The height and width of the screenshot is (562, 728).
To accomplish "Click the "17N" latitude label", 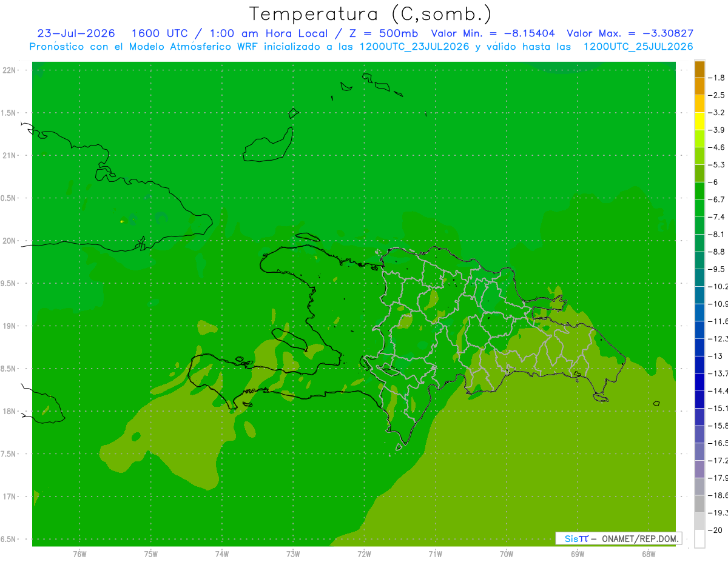I will 9,497.
